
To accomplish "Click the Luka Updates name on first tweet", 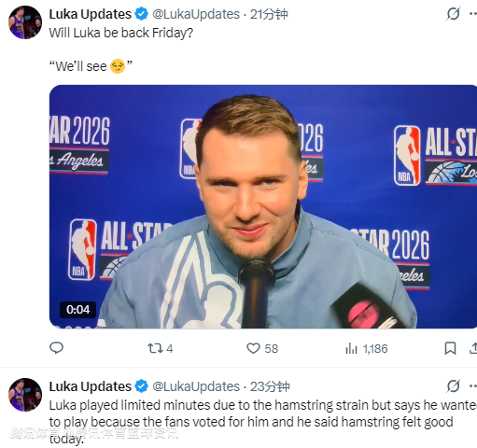I will click(x=91, y=14).
